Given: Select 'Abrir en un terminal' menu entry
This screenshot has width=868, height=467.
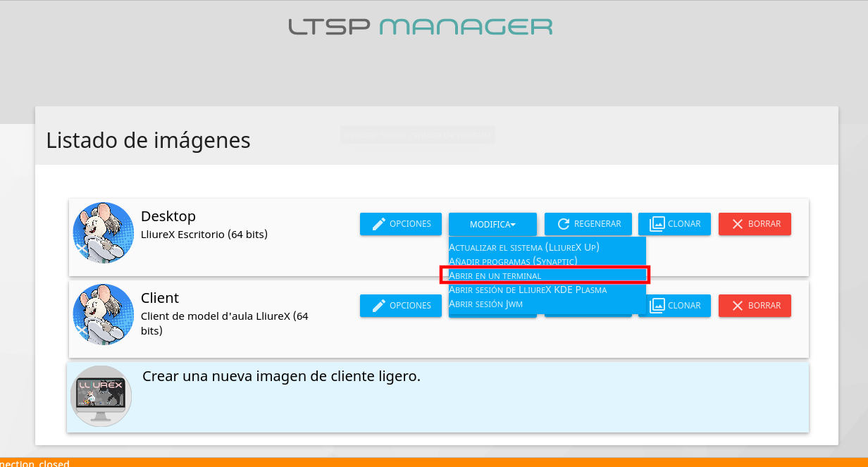Looking at the screenshot, I should tap(495, 275).
